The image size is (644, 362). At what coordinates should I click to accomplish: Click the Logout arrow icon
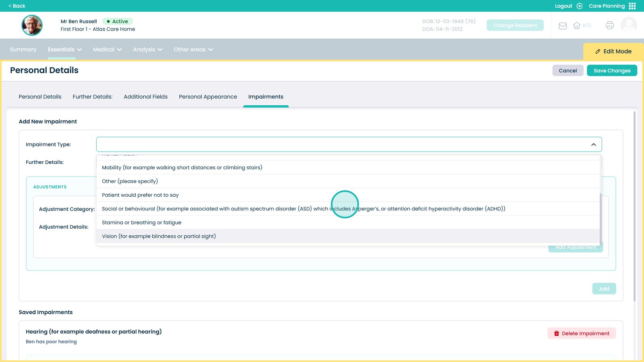[x=580, y=6]
